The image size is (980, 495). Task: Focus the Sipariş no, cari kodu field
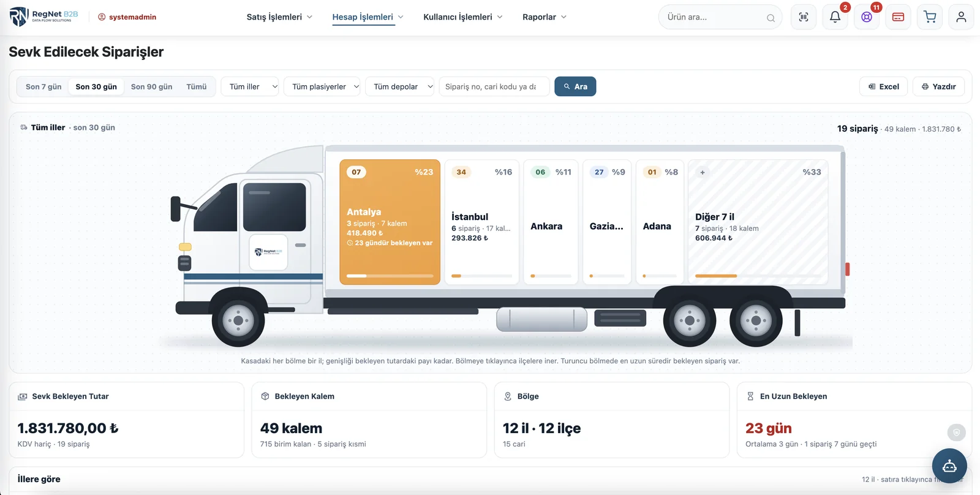(494, 87)
